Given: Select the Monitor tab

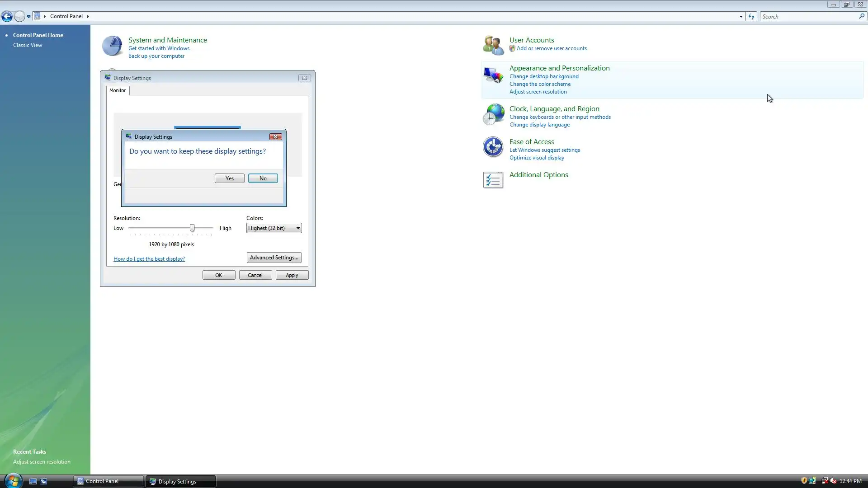Looking at the screenshot, I should tap(118, 90).
